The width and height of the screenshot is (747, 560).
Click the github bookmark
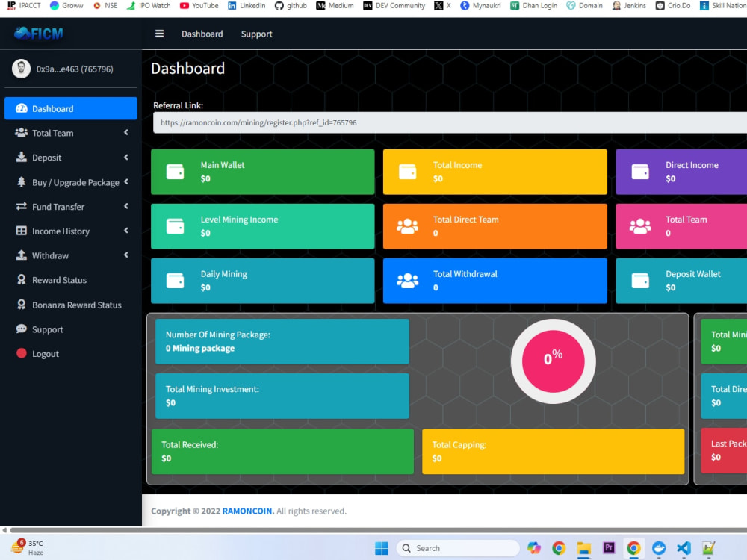(x=291, y=6)
